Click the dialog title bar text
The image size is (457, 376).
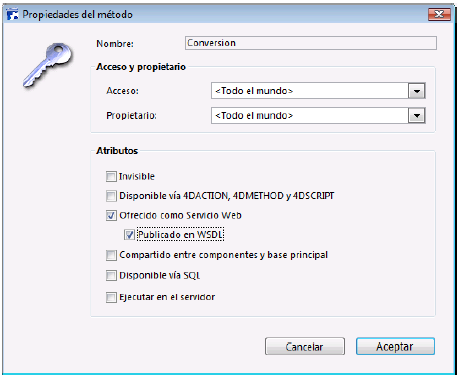(77, 15)
